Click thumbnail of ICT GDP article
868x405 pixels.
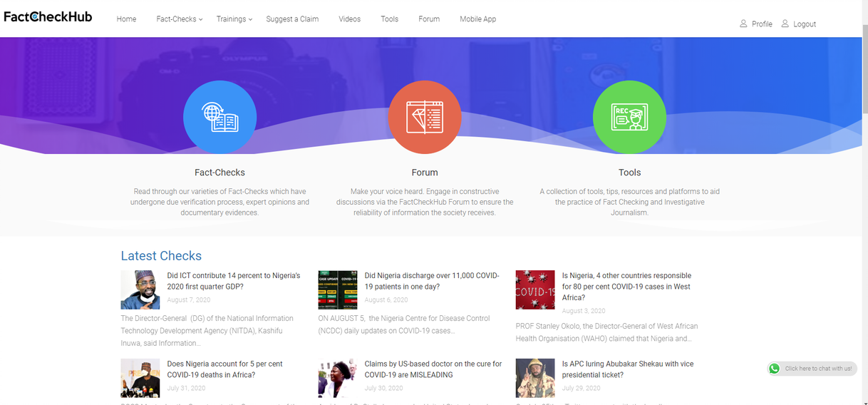pyautogui.click(x=140, y=289)
